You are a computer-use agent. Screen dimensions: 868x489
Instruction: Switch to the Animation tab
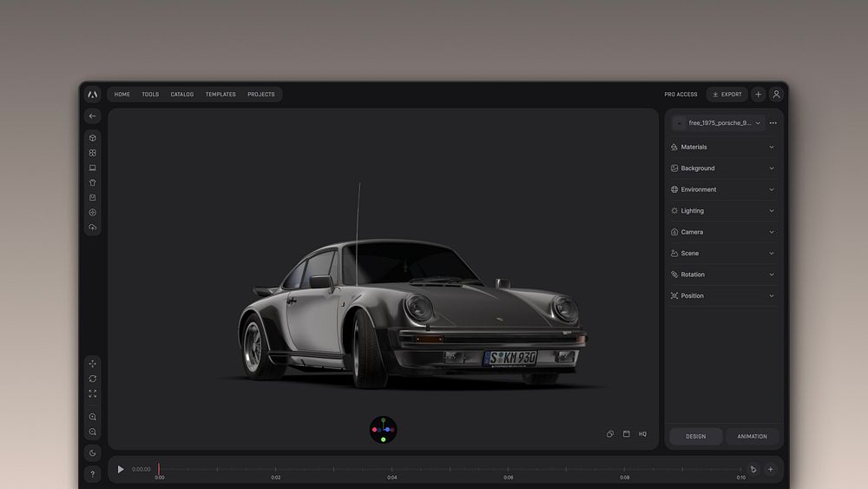(752, 436)
